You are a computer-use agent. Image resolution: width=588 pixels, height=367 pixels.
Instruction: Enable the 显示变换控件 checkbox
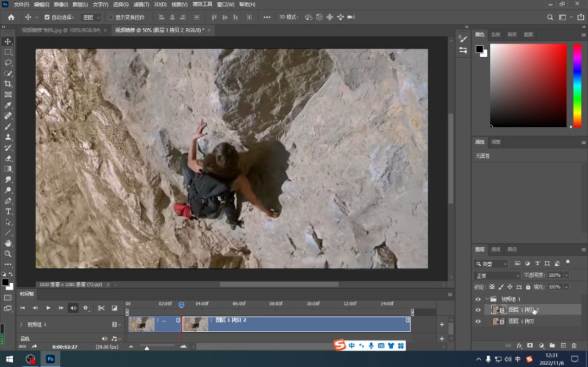(110, 18)
